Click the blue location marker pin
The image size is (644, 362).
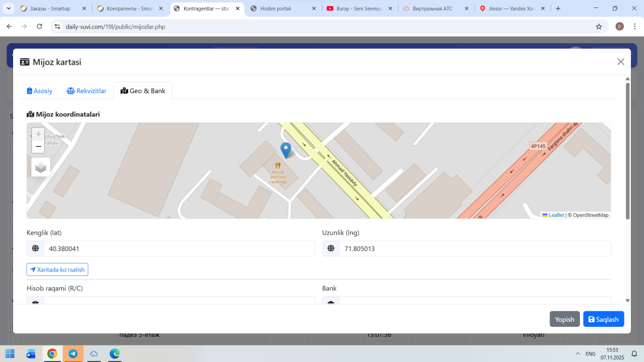coord(285,150)
